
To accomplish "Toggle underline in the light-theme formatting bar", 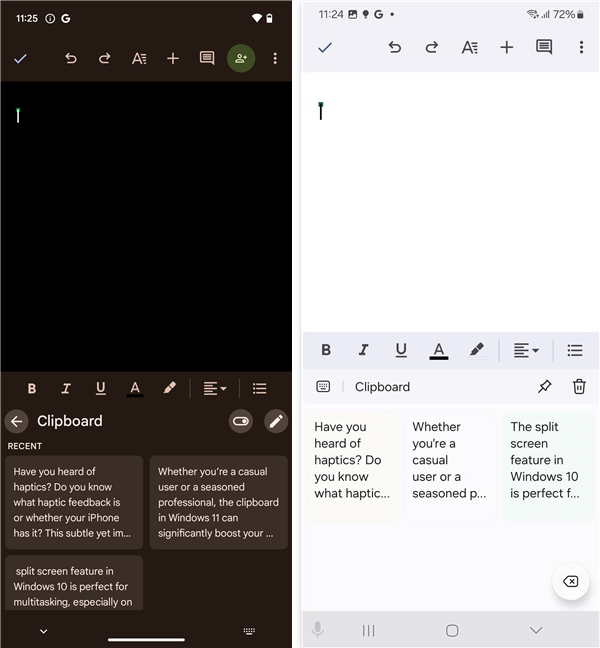I will pos(401,350).
